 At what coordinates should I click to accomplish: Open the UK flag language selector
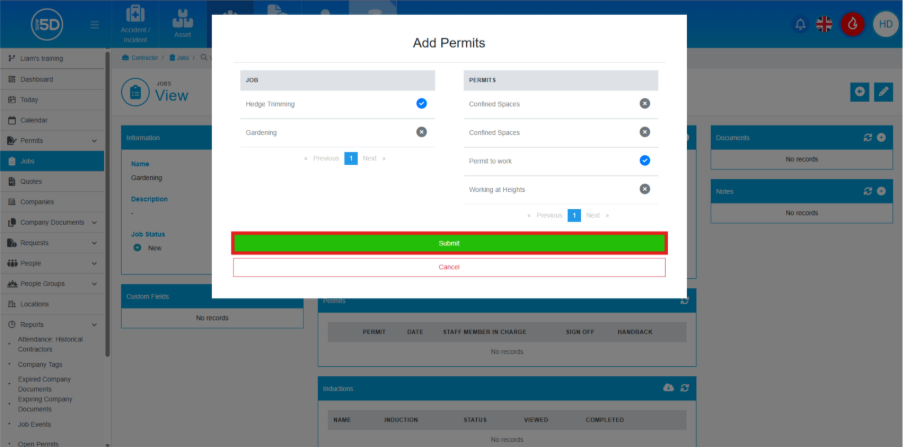coord(825,24)
